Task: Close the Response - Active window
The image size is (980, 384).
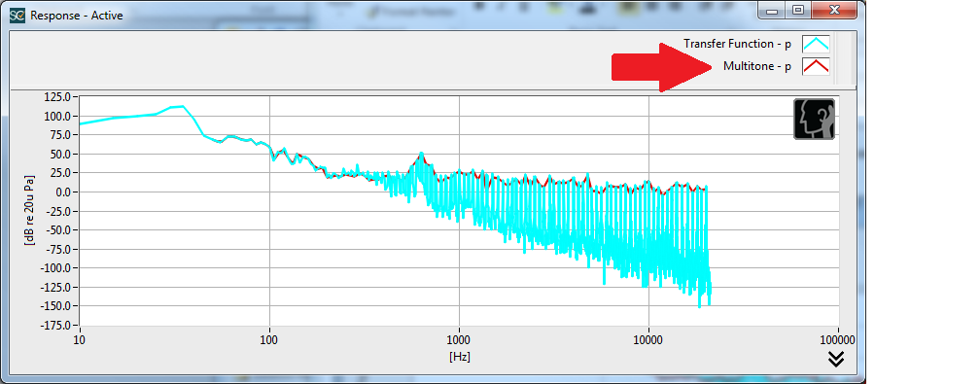Action: tap(834, 10)
